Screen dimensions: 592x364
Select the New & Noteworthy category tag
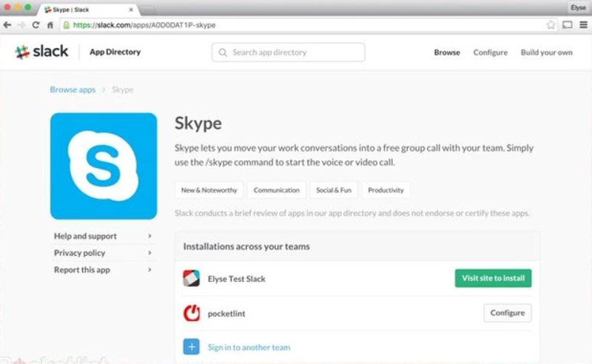pos(209,190)
